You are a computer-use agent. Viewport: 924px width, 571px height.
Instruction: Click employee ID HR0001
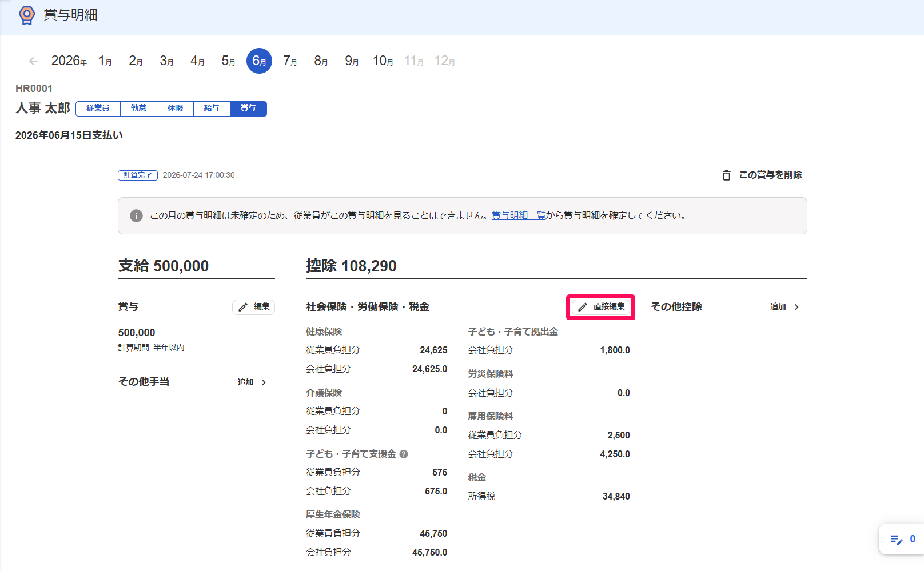point(34,89)
